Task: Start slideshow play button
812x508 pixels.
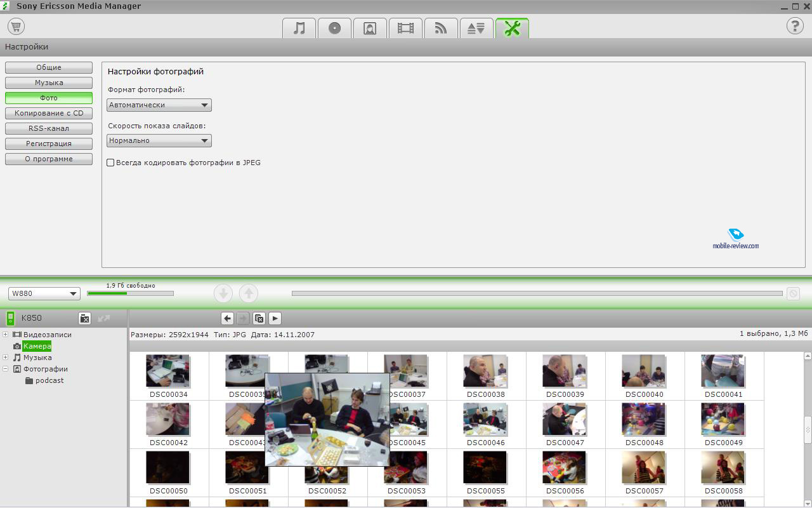Action: pos(275,318)
